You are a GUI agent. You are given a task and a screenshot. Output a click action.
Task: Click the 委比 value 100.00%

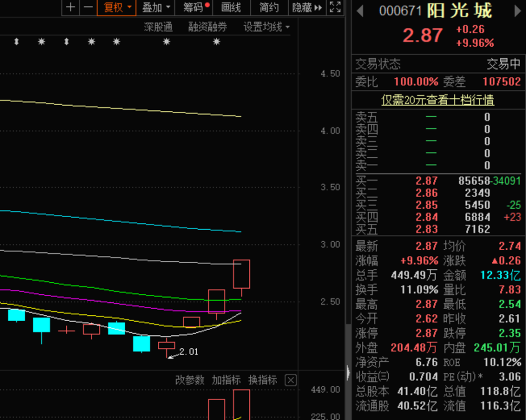click(416, 81)
